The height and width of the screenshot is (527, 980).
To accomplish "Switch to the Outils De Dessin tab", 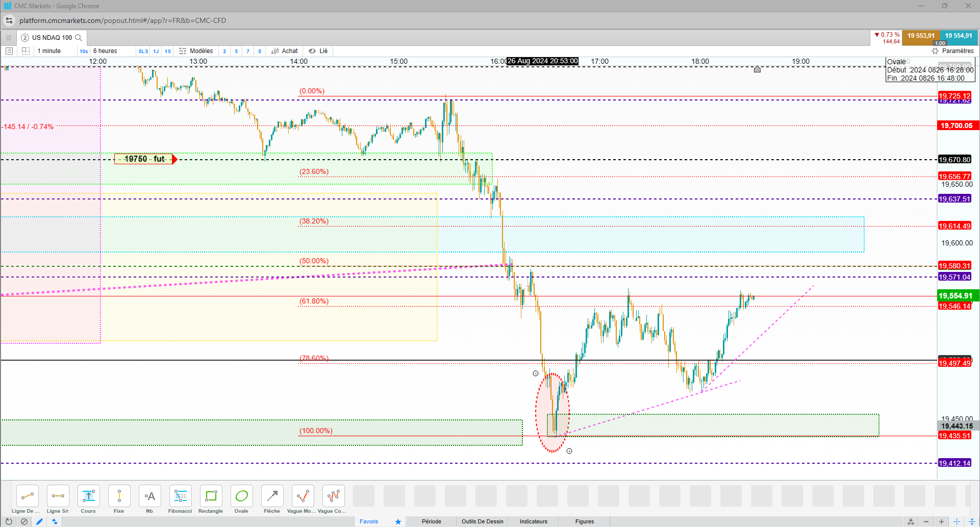I will 483,521.
